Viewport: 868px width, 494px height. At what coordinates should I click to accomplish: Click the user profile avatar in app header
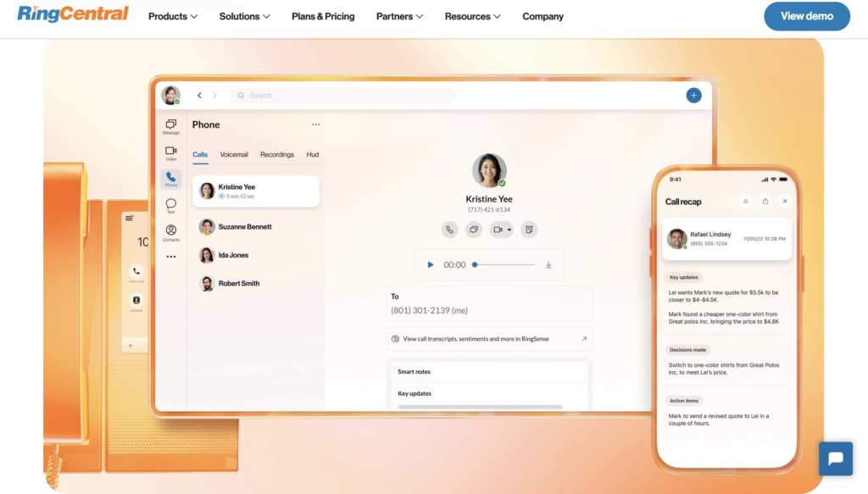tap(170, 95)
